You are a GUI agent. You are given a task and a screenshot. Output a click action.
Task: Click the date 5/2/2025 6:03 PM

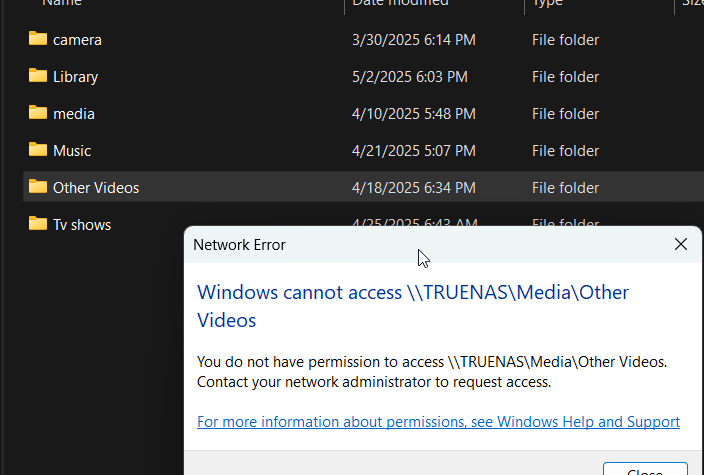tap(409, 77)
